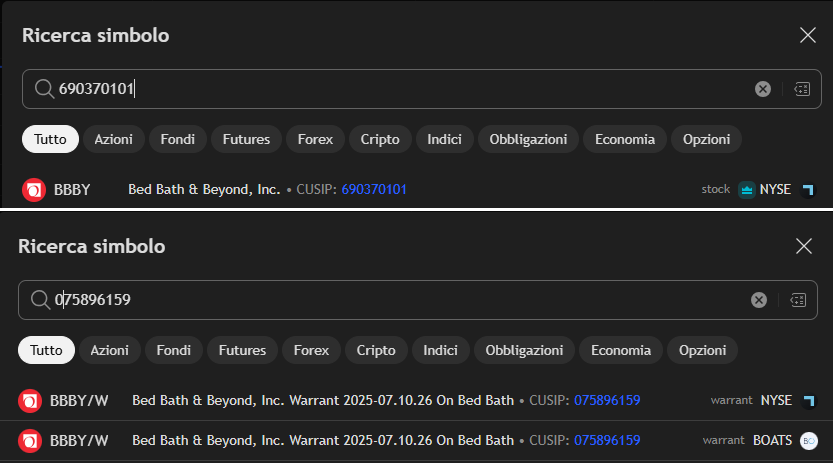Select Futures filter in bottom dialog
Viewport: 833px width, 463px height.
click(242, 350)
